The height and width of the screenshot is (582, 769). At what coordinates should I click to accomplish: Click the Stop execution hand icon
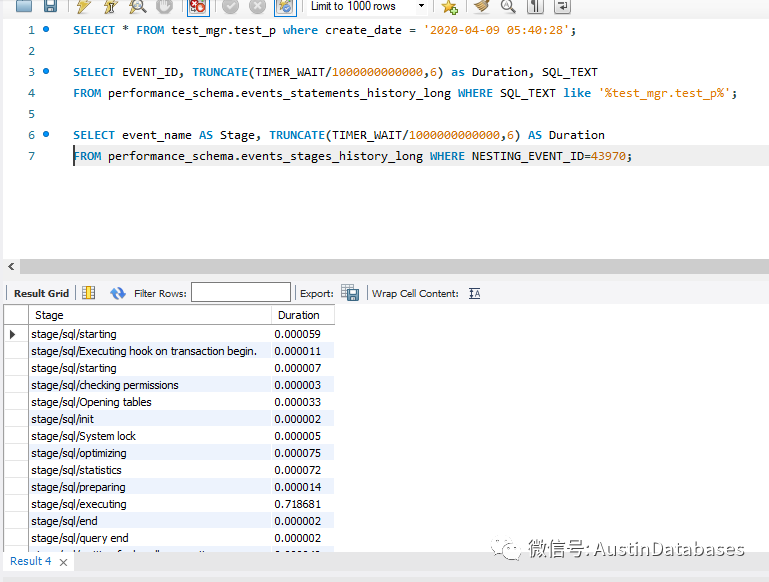164,6
